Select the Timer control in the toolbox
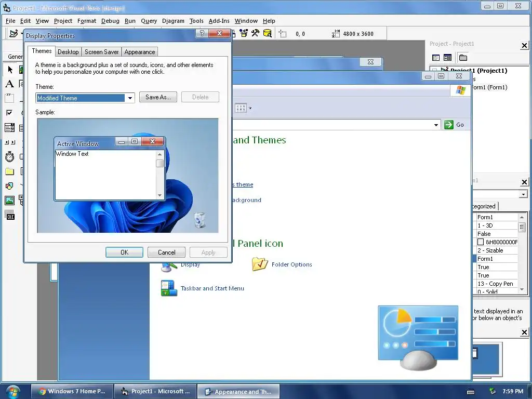The height and width of the screenshot is (399, 532). pyautogui.click(x=9, y=156)
